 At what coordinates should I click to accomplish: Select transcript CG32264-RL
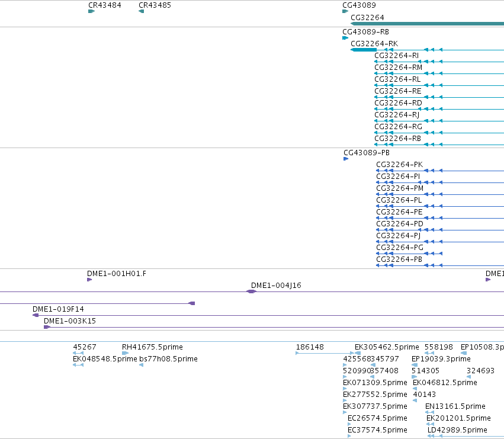pyautogui.click(x=397, y=79)
